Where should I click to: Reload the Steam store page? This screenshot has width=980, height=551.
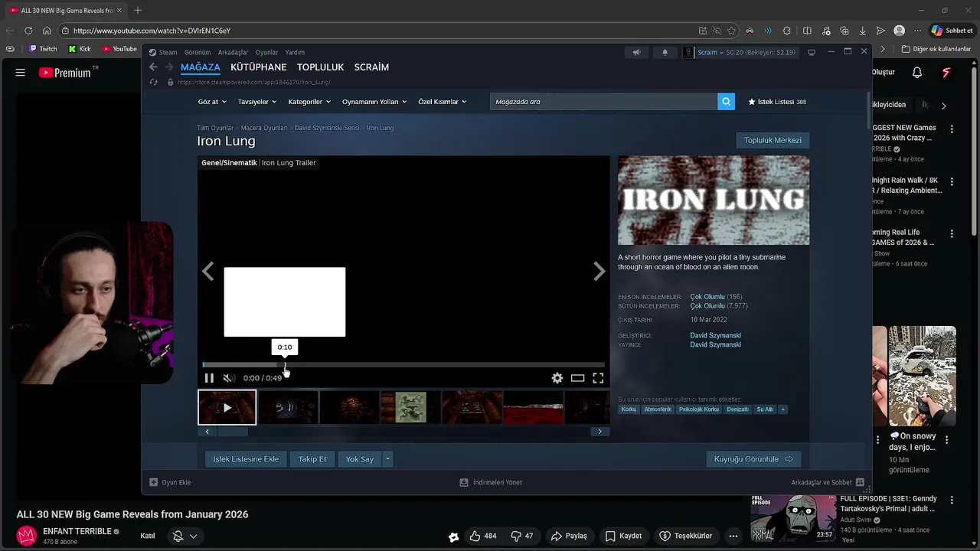pyautogui.click(x=154, y=82)
